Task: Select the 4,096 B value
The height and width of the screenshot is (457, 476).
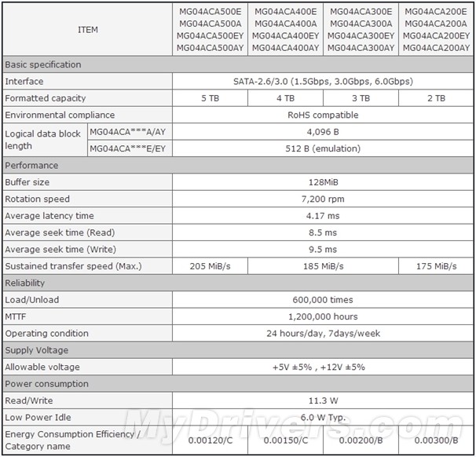Action: (x=323, y=132)
